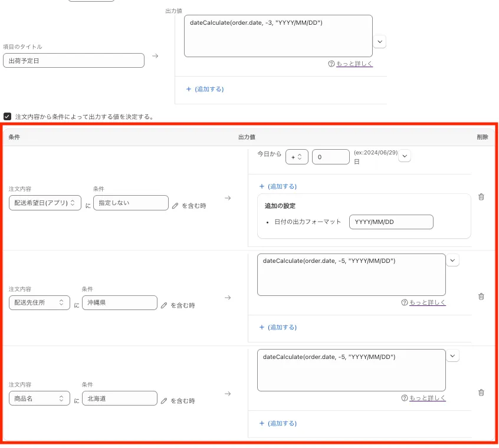Click pencil icon beside 沖縄県 field
Screen dimensions: 499x448
click(164, 305)
